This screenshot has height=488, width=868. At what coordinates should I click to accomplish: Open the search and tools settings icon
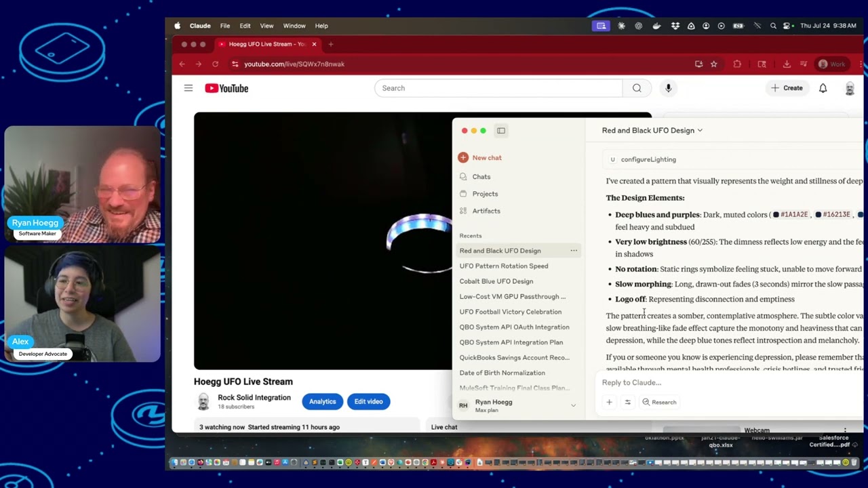pos(627,402)
